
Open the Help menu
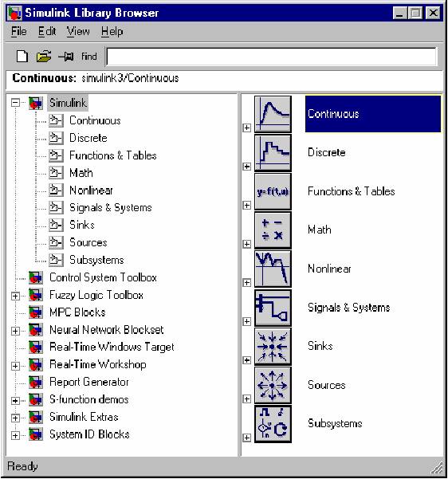112,31
